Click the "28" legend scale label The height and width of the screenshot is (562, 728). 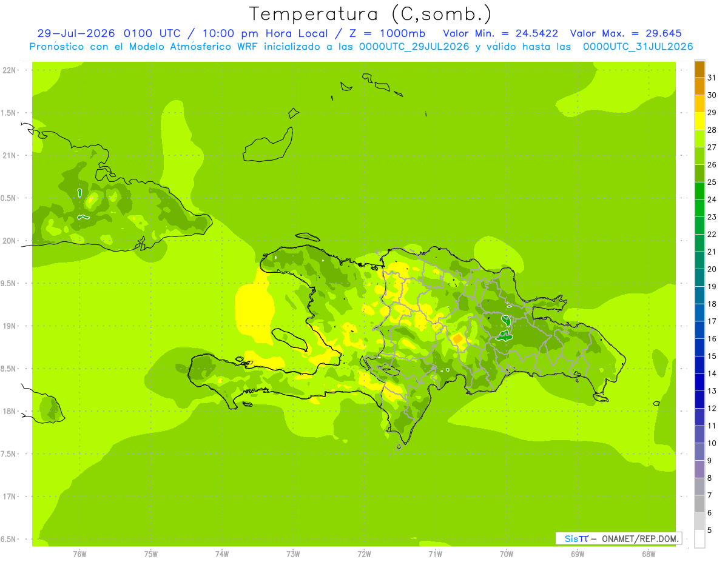tap(712, 130)
